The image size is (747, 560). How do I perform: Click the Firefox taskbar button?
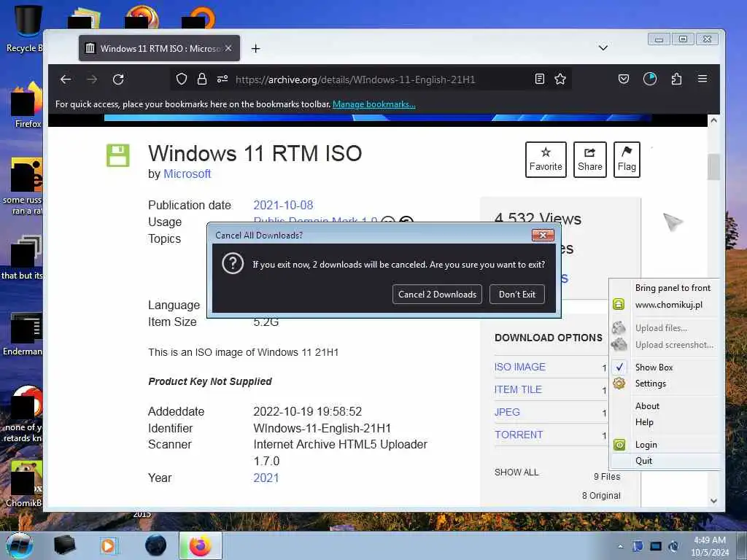pyautogui.click(x=201, y=545)
